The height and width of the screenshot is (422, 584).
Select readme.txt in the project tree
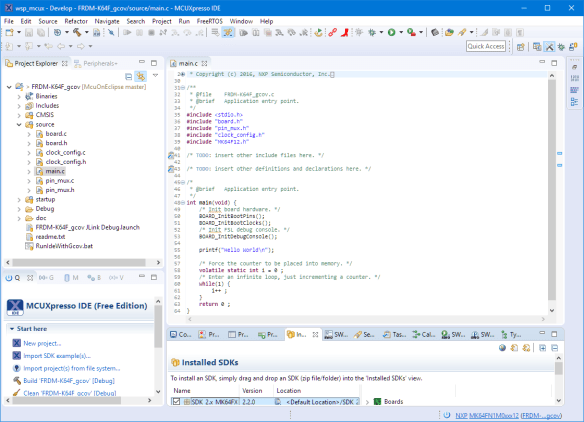50,237
